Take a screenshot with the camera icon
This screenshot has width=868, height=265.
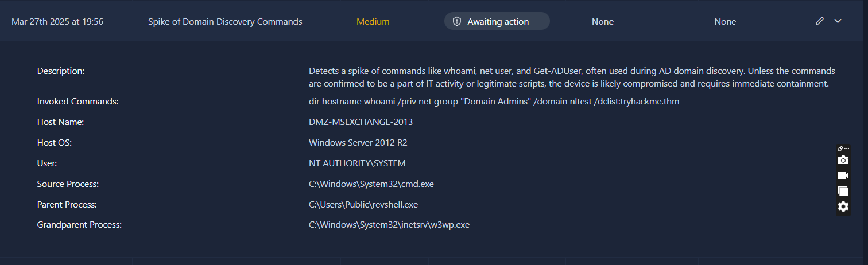843,160
